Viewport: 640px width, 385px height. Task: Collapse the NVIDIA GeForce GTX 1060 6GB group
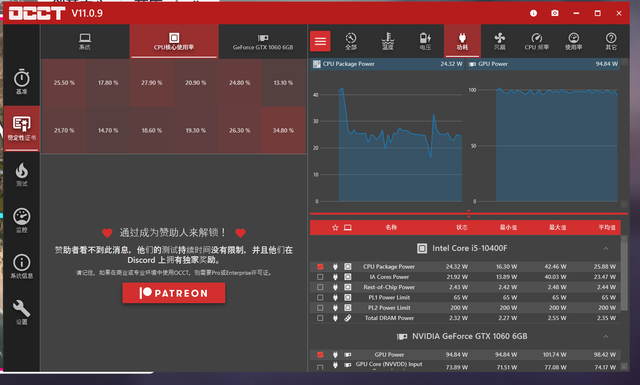pos(606,336)
